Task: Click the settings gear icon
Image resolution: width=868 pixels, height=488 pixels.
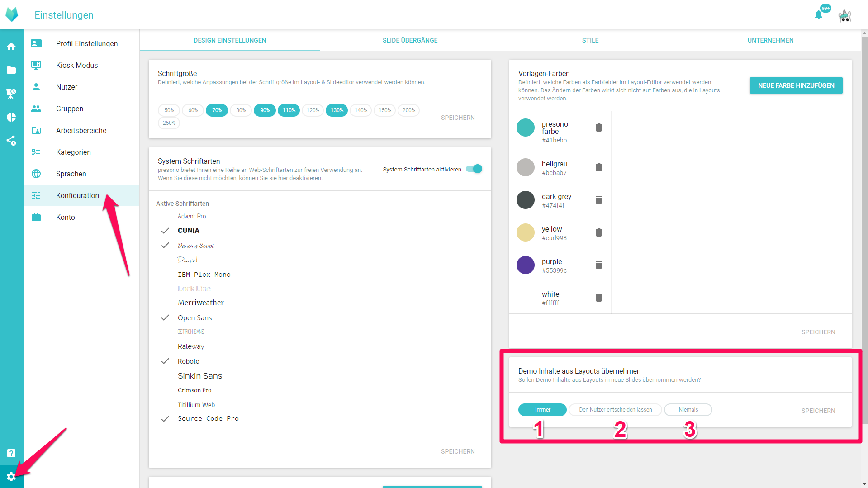Action: click(11, 477)
